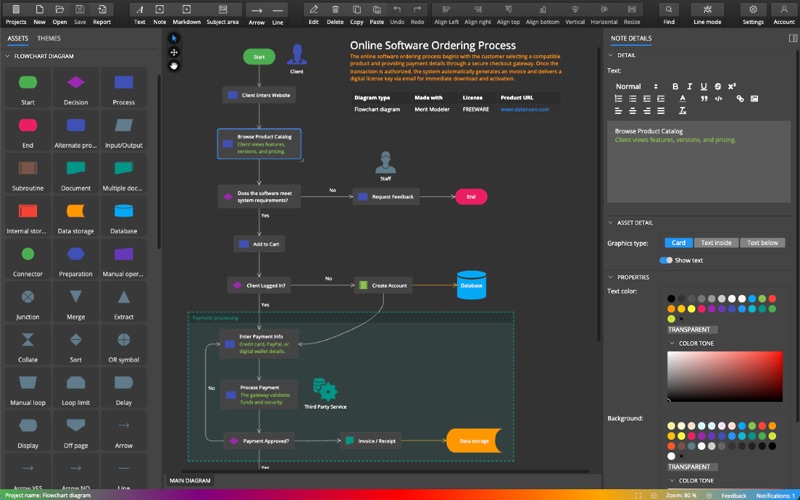
Task: Switch to the Themes tab
Action: coord(49,38)
